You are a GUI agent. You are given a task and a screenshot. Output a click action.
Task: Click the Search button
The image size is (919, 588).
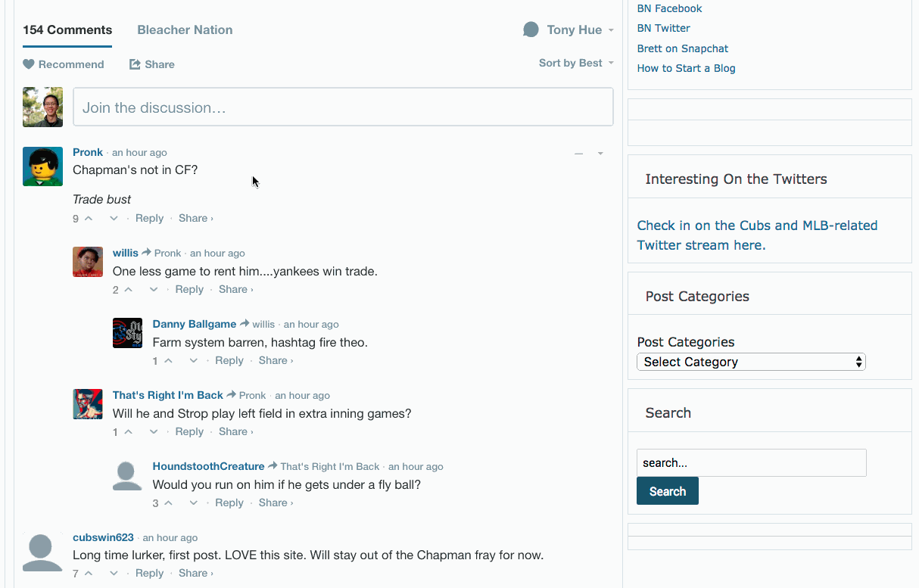(x=667, y=490)
